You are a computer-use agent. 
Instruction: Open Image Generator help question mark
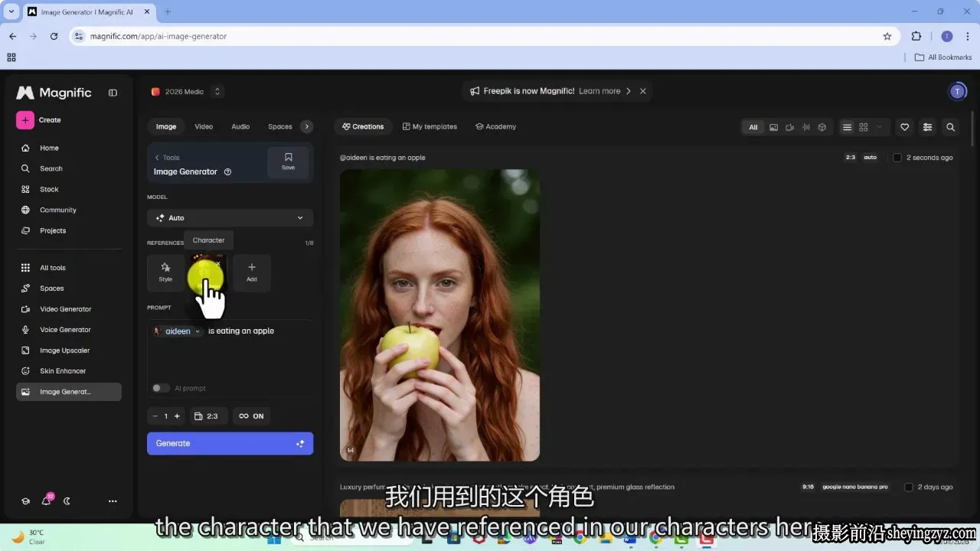pyautogui.click(x=227, y=172)
